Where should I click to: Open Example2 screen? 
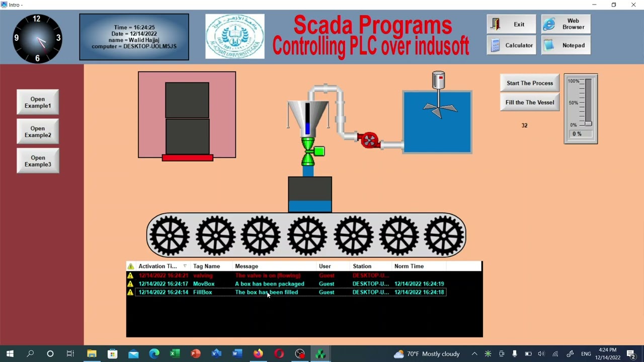[38, 132]
